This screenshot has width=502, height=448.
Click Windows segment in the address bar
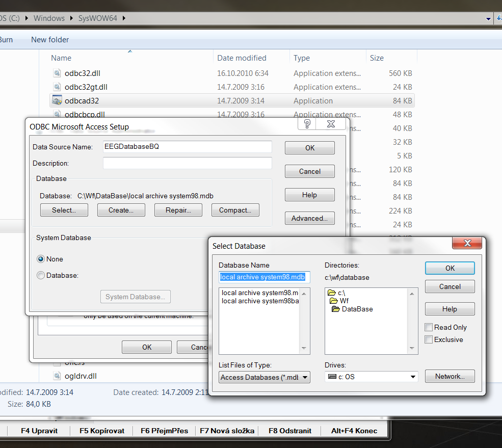(49, 18)
